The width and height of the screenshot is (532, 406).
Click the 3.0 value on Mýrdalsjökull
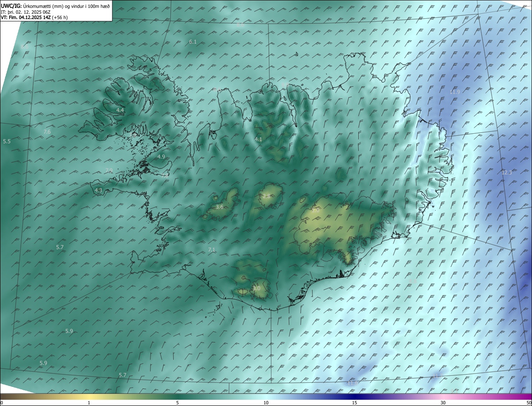point(256,288)
